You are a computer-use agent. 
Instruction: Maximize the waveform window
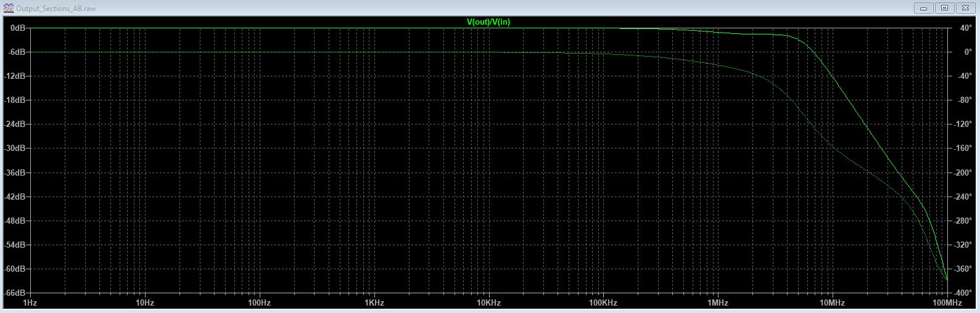tap(944, 8)
